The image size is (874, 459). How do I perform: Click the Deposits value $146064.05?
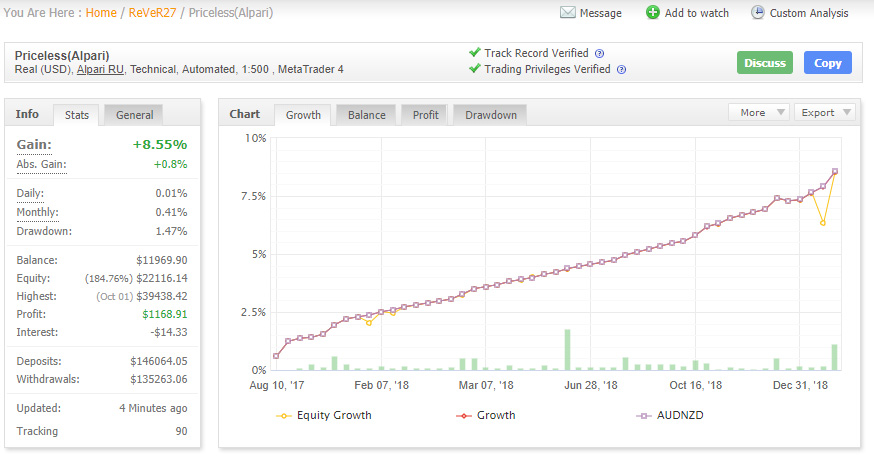[159, 361]
